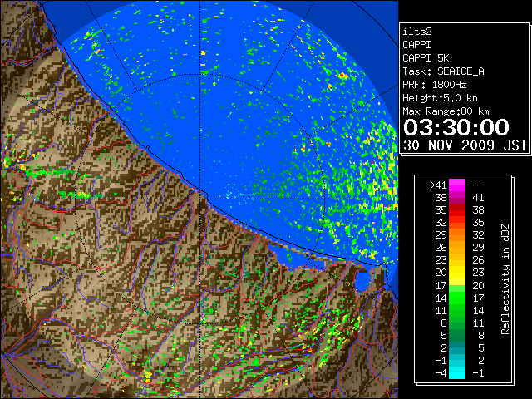The width and height of the screenshot is (532, 399).
Task: Click the '>41' legend label
Action: [438, 185]
